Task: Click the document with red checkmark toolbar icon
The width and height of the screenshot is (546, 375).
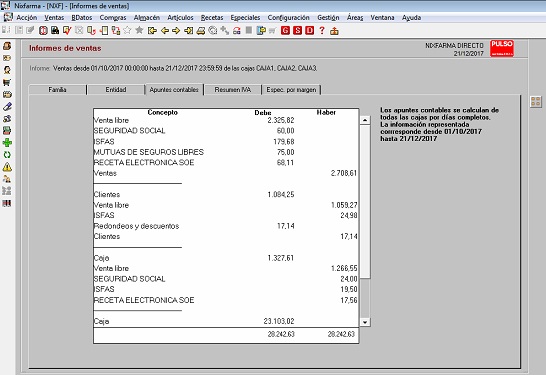Action: click(67, 31)
